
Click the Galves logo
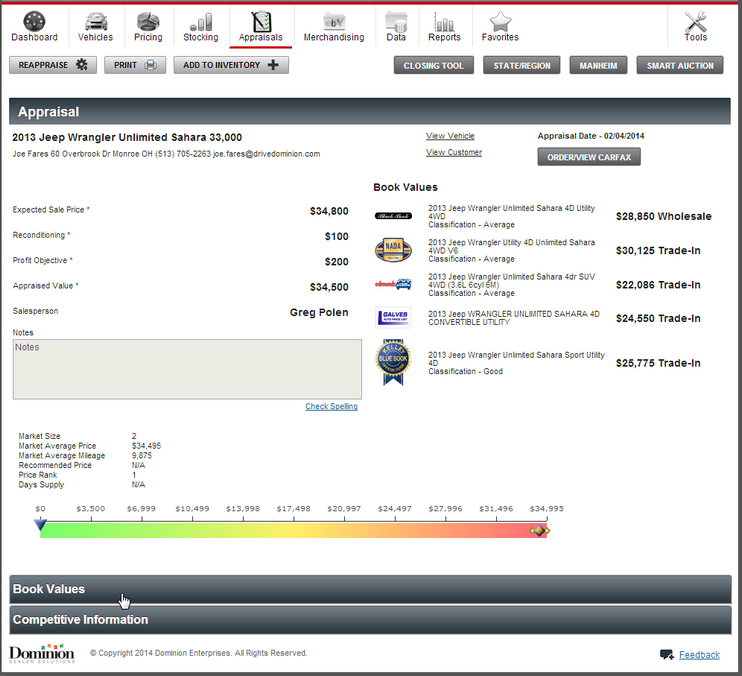point(393,317)
